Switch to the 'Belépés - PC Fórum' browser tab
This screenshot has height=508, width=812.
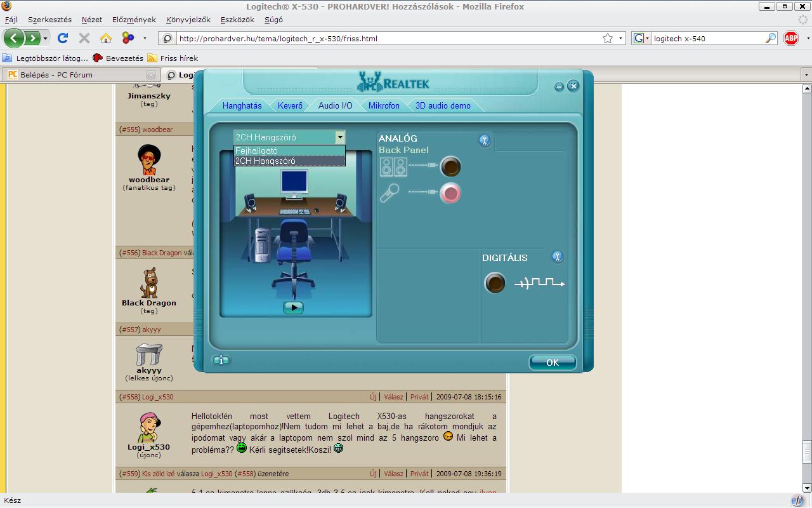[81, 75]
